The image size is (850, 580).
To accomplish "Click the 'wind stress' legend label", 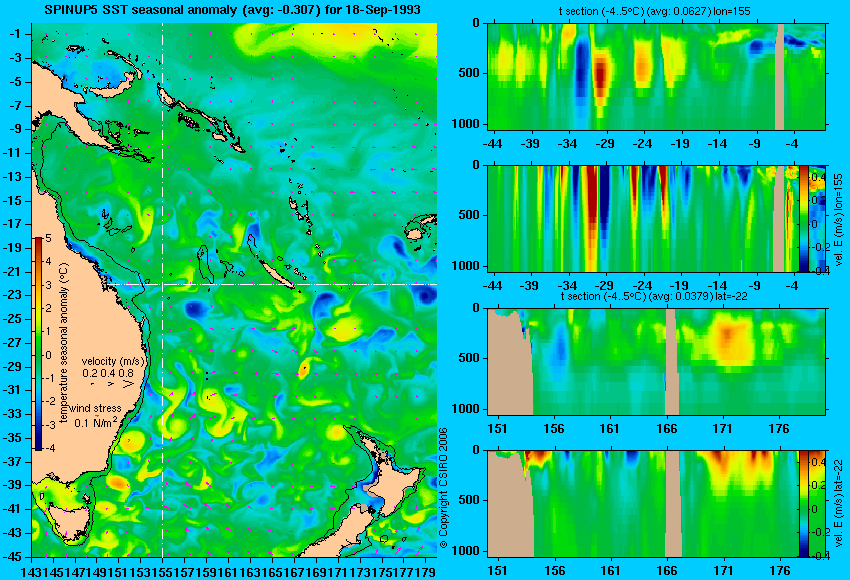I will [x=95, y=409].
